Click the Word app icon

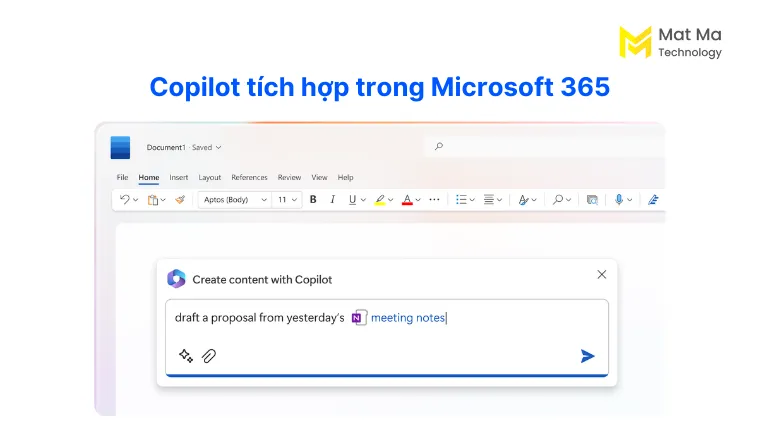(x=120, y=147)
